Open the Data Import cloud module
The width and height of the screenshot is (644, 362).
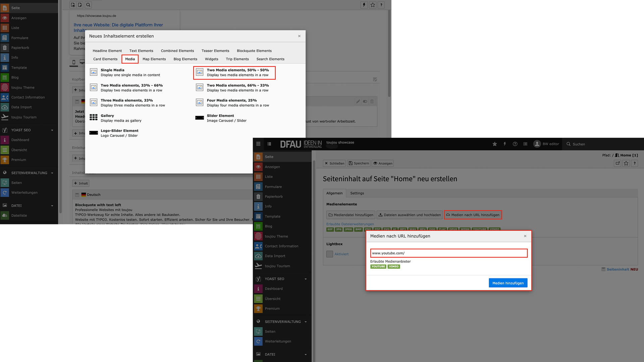tap(275, 256)
